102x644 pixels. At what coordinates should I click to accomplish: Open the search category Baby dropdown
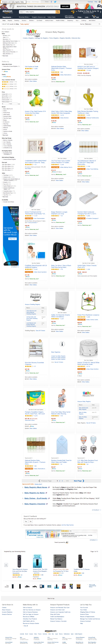coord(22,12)
